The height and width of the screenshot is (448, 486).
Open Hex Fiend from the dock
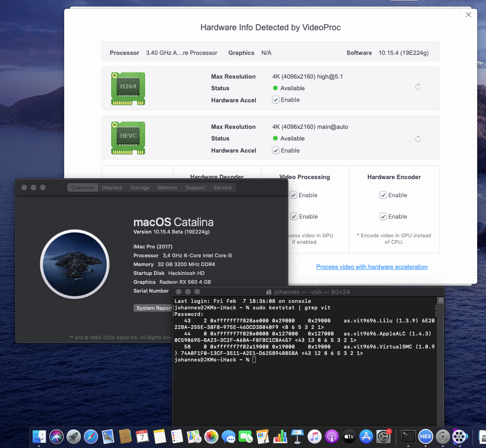[x=425, y=436]
